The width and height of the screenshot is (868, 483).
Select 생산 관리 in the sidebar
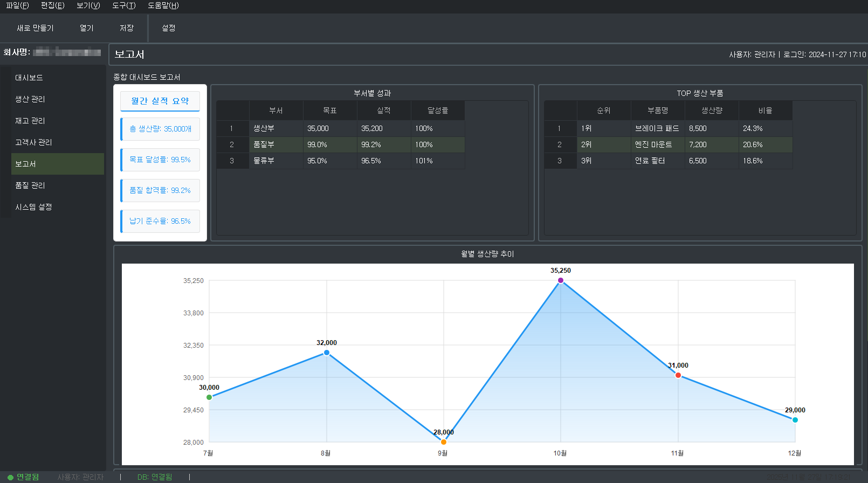30,99
